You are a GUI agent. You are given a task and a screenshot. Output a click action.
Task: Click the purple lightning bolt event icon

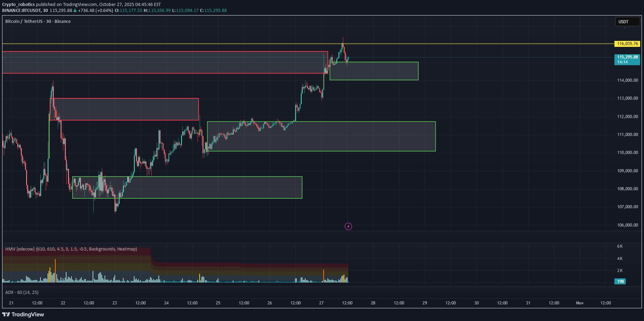coord(348,226)
